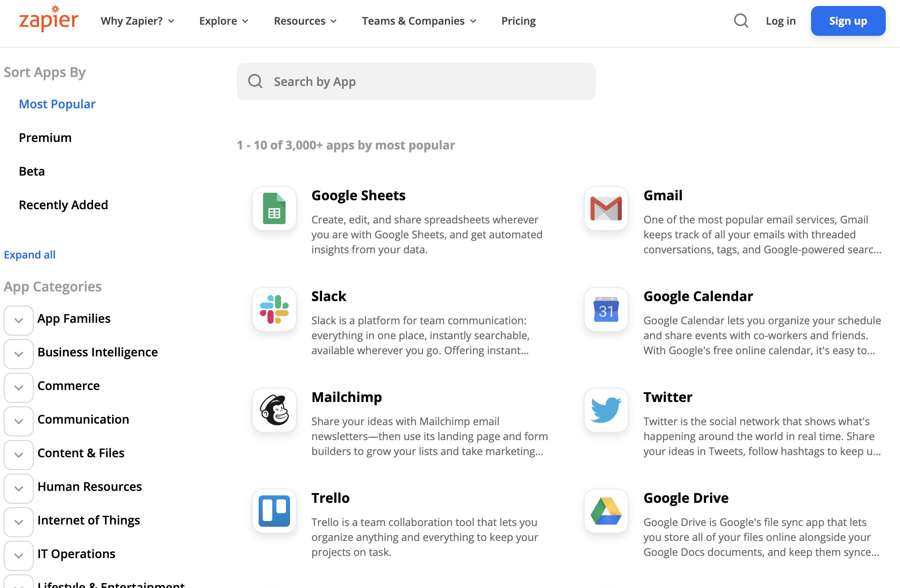Screen dimensions: 900x588
Task: Select the Content & Files label
Action: (81, 453)
